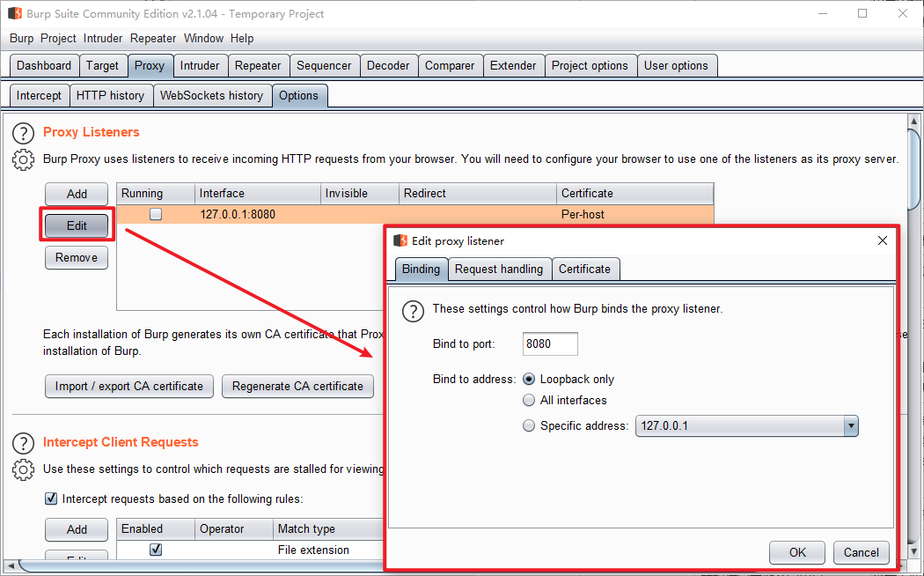Click the Bind to port input field
This screenshot has width=924, height=576.
point(550,343)
